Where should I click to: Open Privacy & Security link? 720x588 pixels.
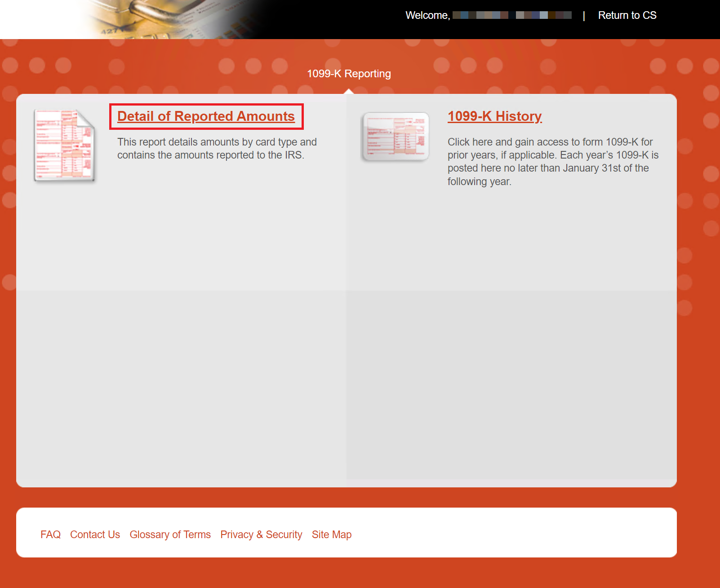(x=261, y=535)
